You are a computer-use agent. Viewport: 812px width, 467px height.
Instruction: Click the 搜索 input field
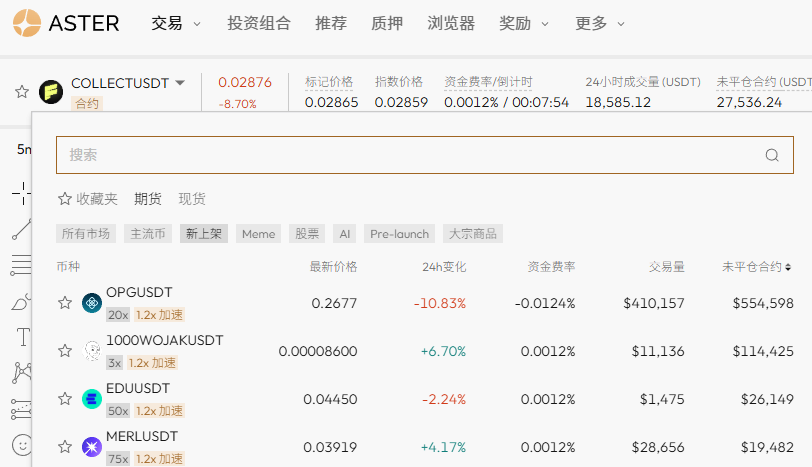(x=425, y=155)
